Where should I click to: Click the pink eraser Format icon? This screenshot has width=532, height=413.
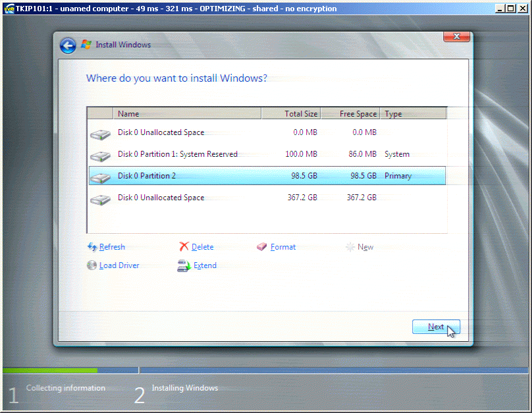tap(261, 247)
